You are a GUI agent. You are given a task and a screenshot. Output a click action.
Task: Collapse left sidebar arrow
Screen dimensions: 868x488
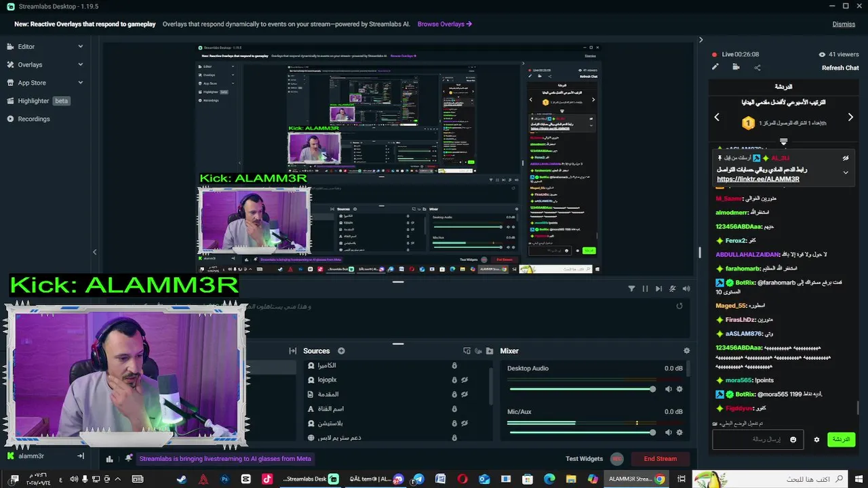94,252
